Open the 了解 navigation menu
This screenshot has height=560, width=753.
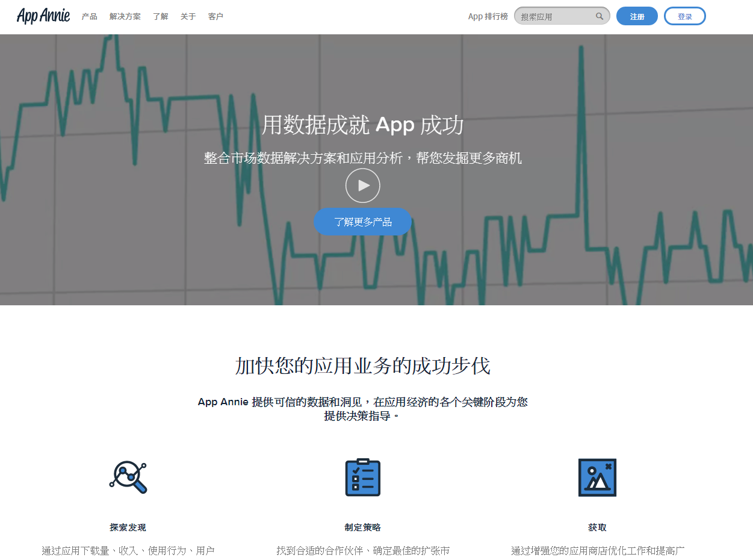161,17
